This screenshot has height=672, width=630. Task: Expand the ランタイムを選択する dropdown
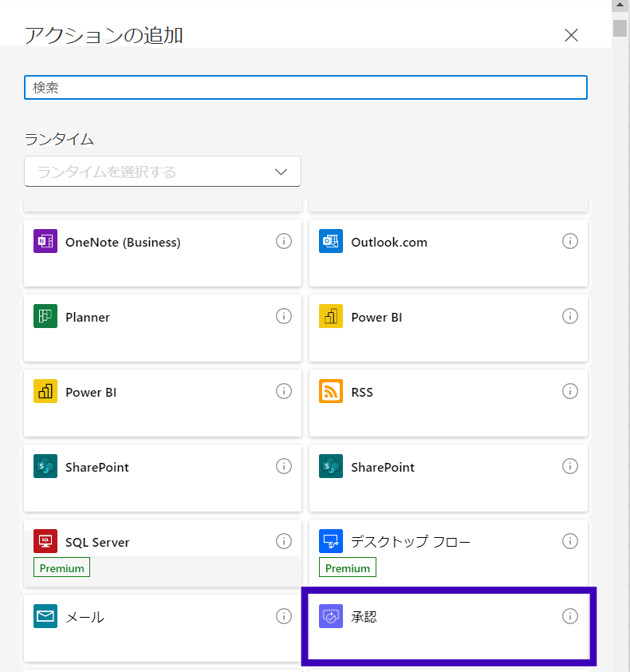click(163, 172)
